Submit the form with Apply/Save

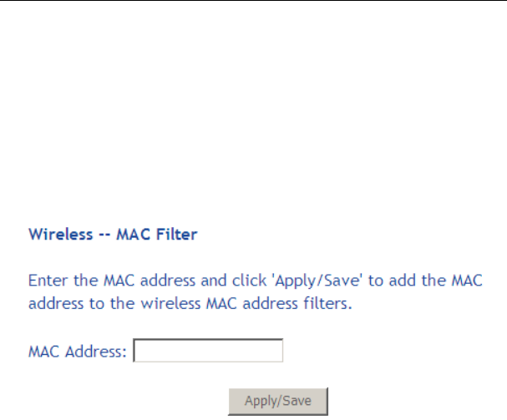pos(278,402)
